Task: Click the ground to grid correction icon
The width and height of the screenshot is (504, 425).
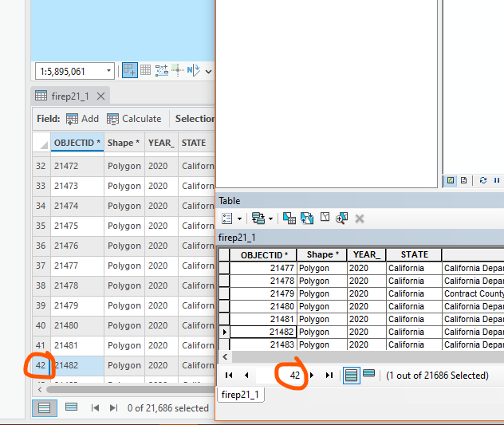Action: coord(177,70)
